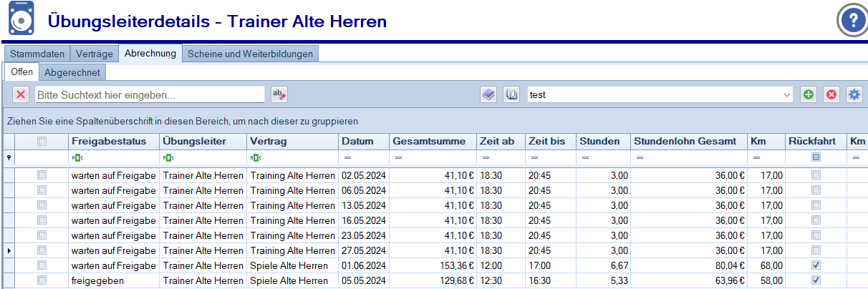Image resolution: width=868 pixels, height=289 pixels.
Task: Sort by the Gesamtsumme column header
Action: click(433, 142)
